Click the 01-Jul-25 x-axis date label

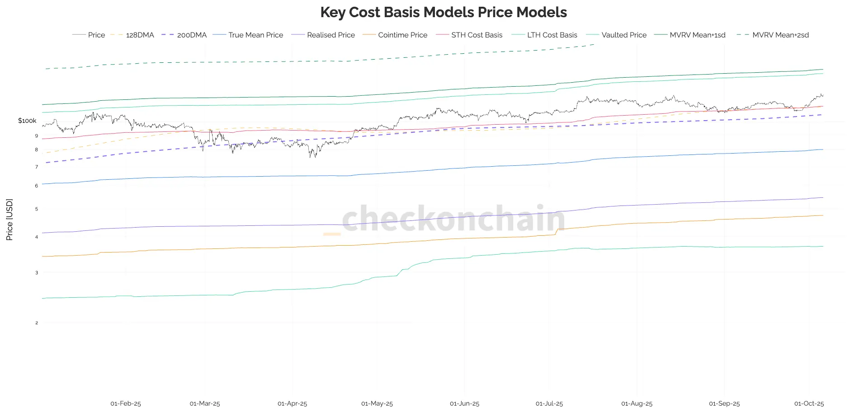click(549, 403)
